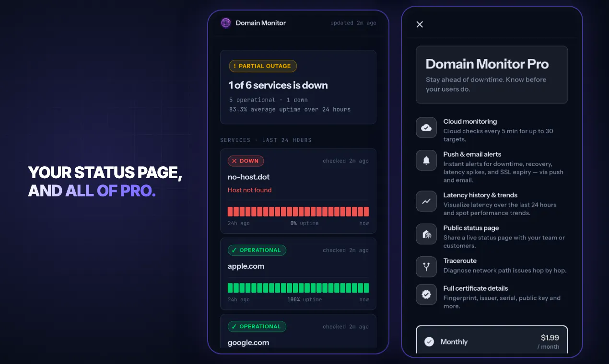Click 'SERVICES · LAST 24 HOURS' section label

[266, 140]
